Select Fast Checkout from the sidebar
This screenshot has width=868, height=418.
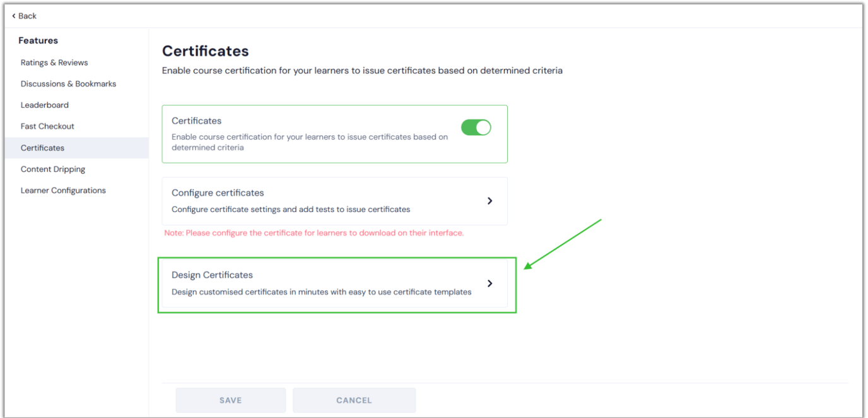(x=47, y=126)
